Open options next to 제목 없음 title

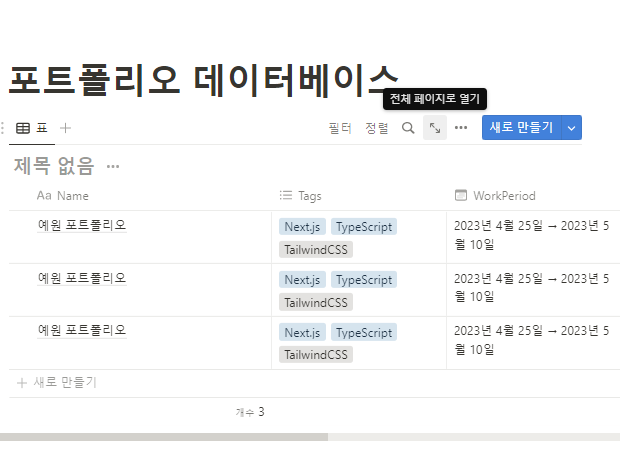(x=113, y=166)
